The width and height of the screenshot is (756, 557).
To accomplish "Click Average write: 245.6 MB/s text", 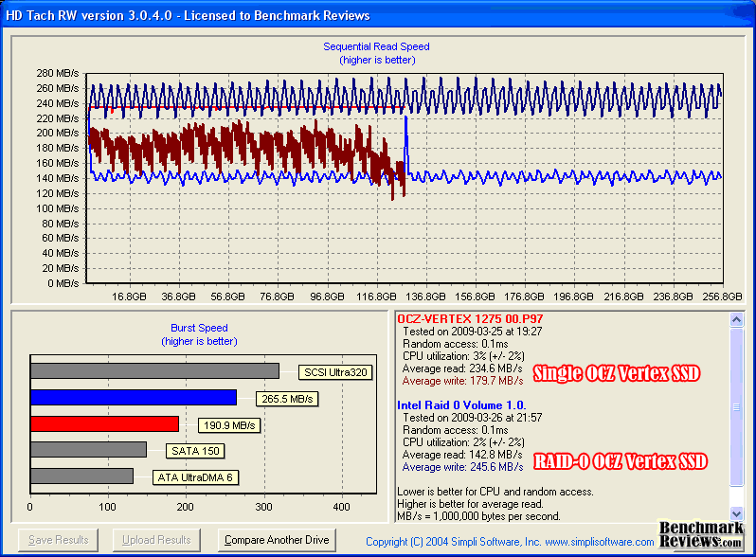I will 463,467.
